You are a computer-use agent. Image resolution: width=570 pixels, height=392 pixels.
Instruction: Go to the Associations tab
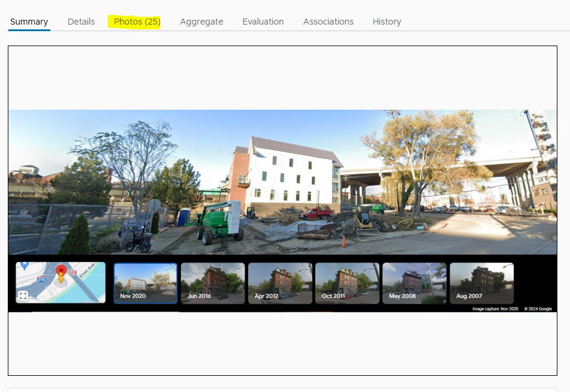tap(328, 22)
